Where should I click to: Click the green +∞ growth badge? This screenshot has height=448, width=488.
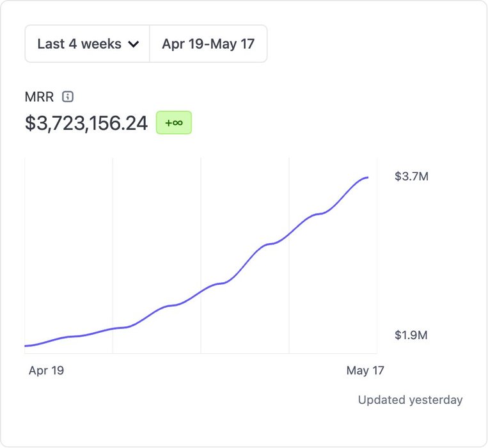point(174,123)
